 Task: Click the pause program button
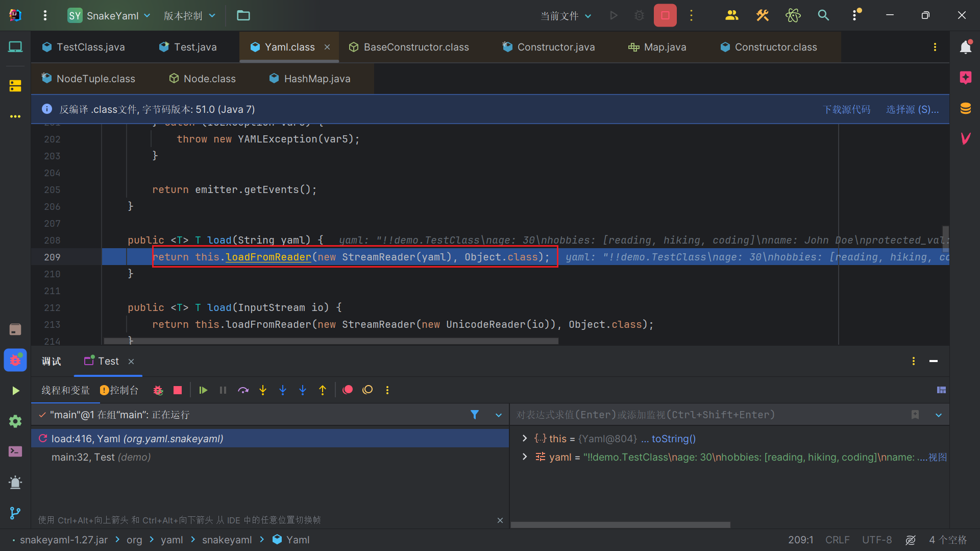coord(223,390)
